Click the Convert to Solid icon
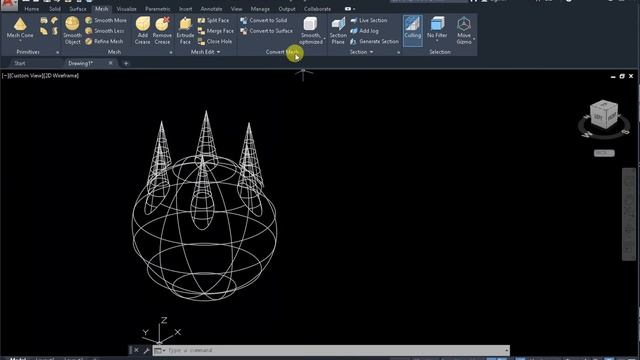Viewport: 640px width, 360px height. click(244, 20)
